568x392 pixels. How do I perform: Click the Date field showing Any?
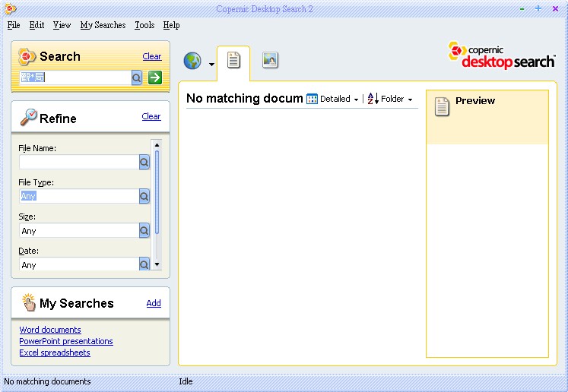[x=79, y=264]
